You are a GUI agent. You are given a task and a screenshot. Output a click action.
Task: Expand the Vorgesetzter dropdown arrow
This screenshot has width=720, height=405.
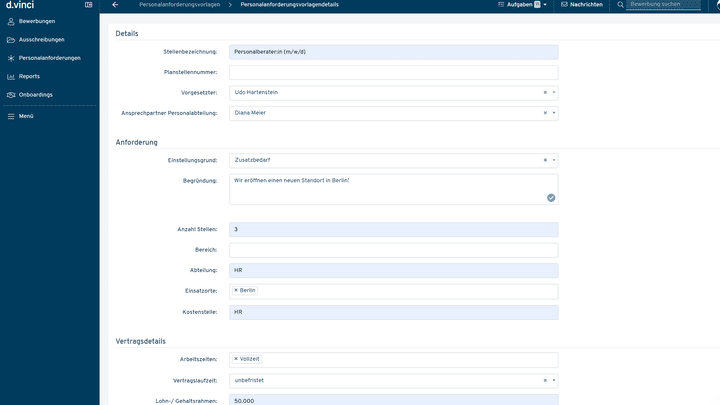click(x=553, y=92)
